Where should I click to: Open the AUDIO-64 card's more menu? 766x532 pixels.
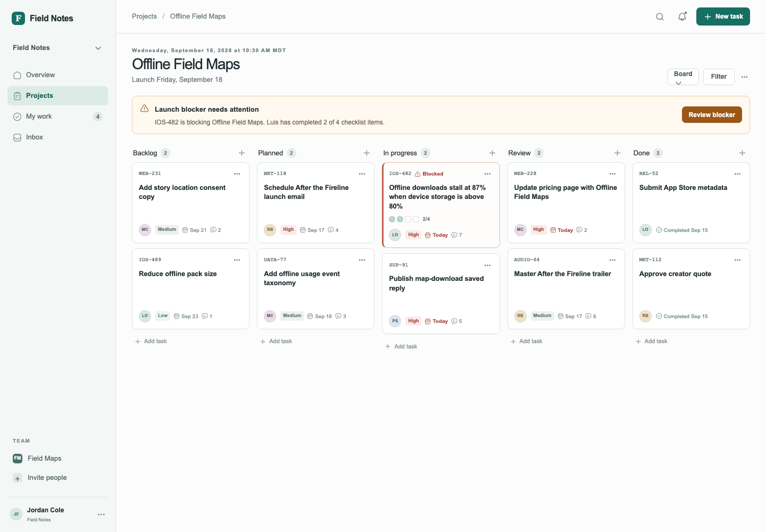tap(612, 260)
